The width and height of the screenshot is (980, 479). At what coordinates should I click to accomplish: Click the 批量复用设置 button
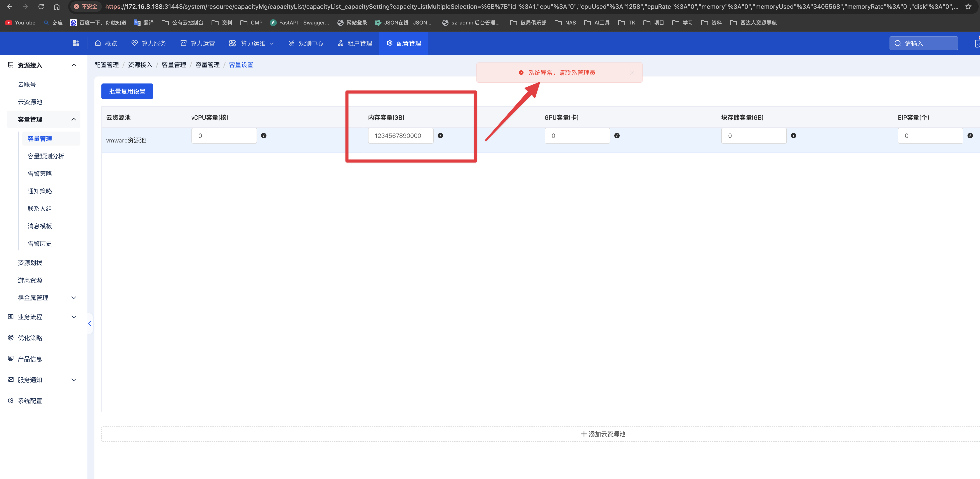click(x=127, y=91)
